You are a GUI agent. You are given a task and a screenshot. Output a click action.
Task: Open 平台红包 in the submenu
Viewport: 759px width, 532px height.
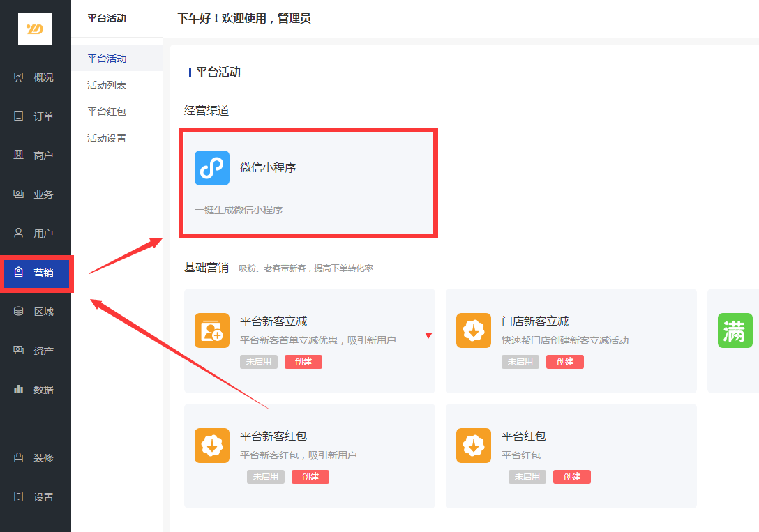pyautogui.click(x=107, y=112)
